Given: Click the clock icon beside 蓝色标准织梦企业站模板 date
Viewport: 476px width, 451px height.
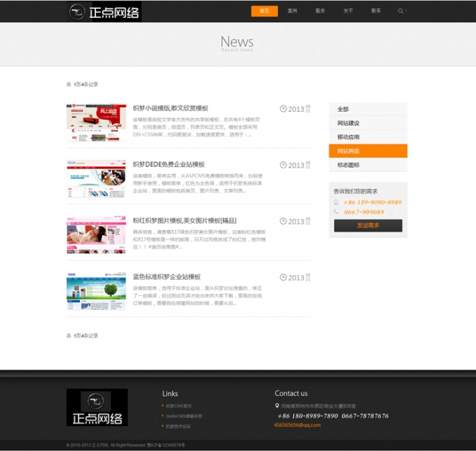Looking at the screenshot, I should [x=283, y=277].
